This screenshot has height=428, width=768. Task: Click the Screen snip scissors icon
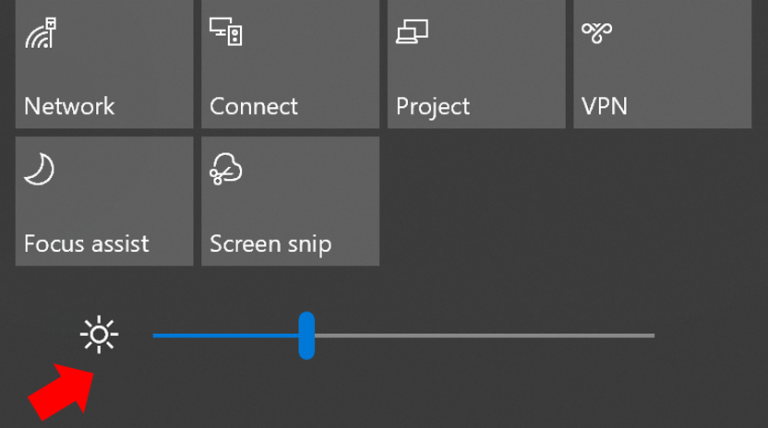pyautogui.click(x=226, y=169)
